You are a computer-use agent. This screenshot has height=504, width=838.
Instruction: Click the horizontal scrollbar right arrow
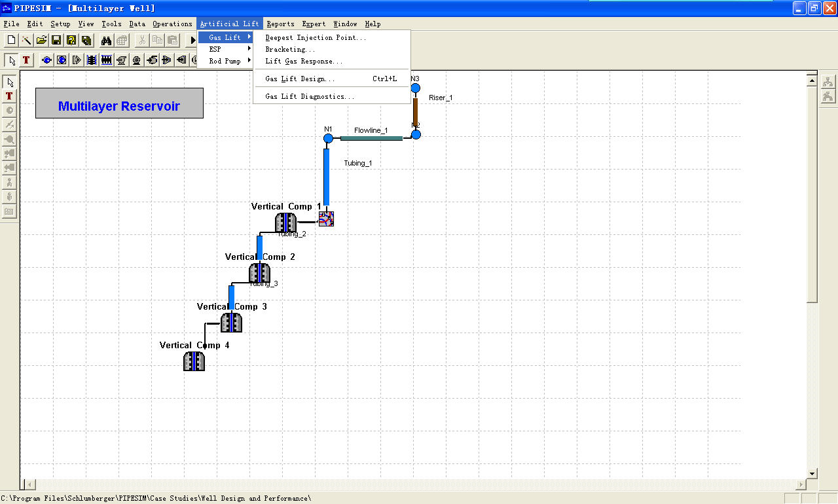click(801, 485)
